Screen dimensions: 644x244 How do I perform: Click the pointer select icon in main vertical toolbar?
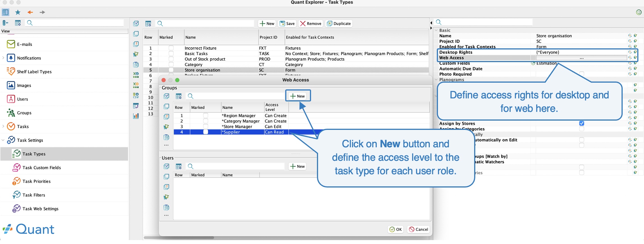point(136,54)
